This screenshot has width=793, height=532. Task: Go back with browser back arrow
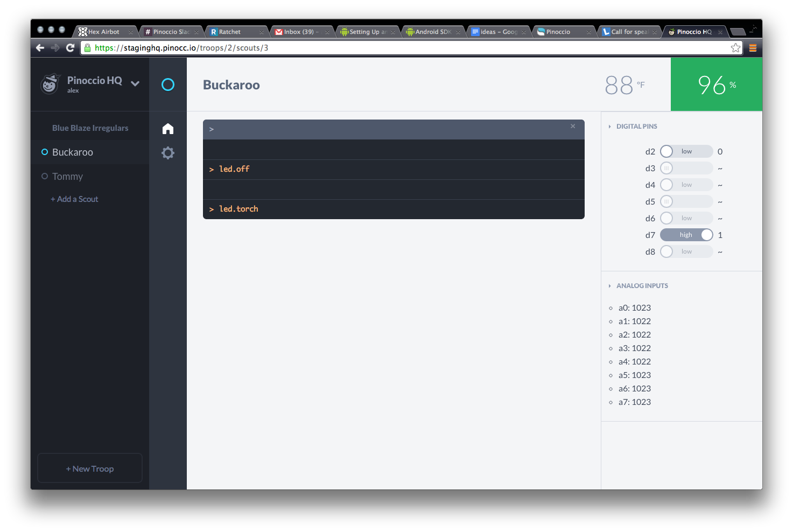(40, 48)
